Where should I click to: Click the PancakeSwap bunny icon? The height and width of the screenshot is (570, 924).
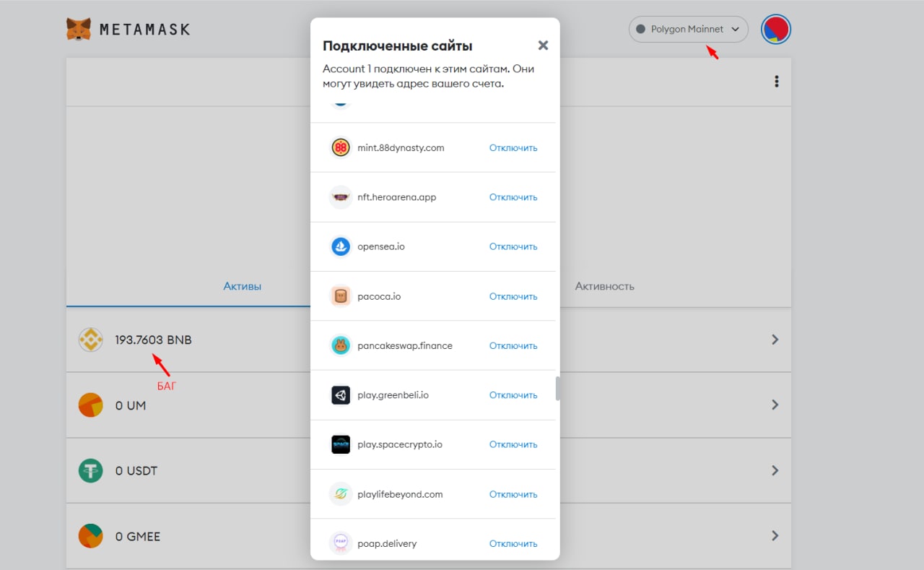tap(341, 345)
